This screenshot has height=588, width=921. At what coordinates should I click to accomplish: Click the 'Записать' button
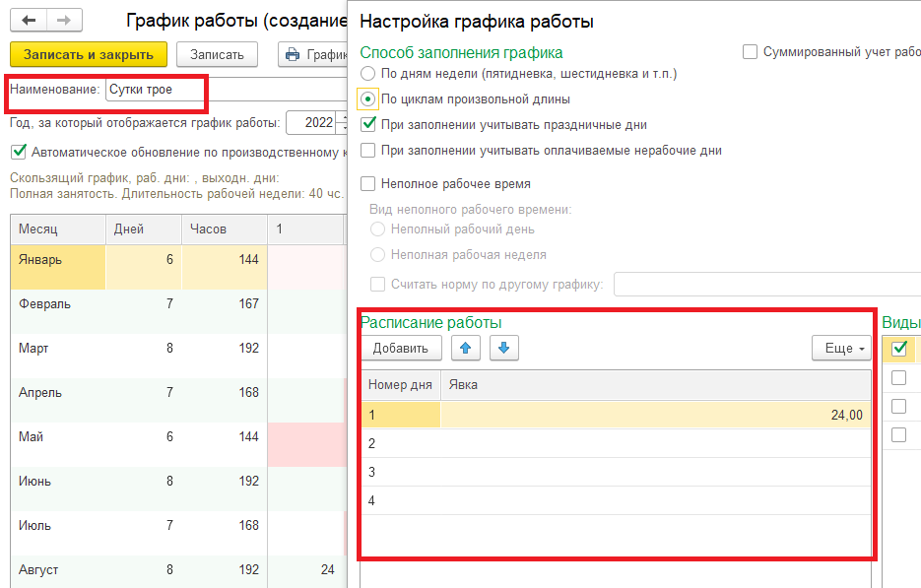(216, 54)
